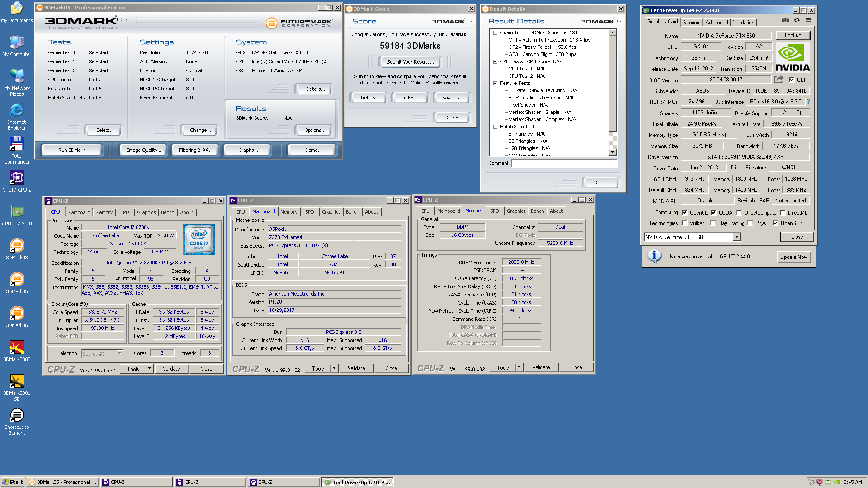The image size is (868, 488).
Task: Open Graphics tab in Memory CPU-Z window
Action: click(516, 211)
